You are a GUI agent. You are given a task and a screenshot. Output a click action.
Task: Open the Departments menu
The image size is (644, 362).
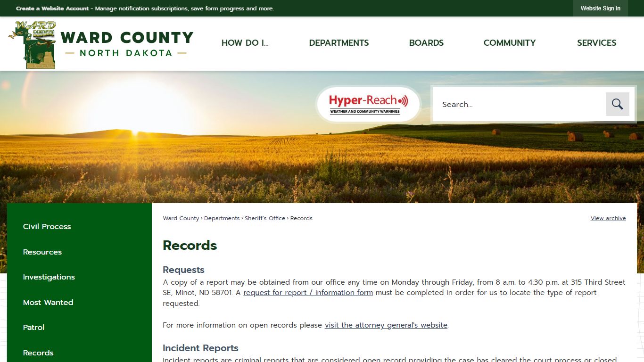coord(339,43)
